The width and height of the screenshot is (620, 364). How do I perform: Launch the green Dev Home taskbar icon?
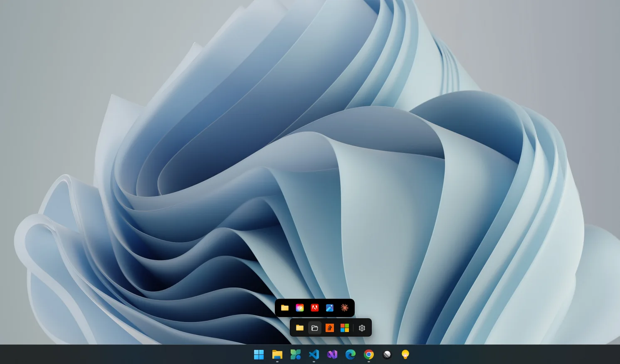point(296,354)
